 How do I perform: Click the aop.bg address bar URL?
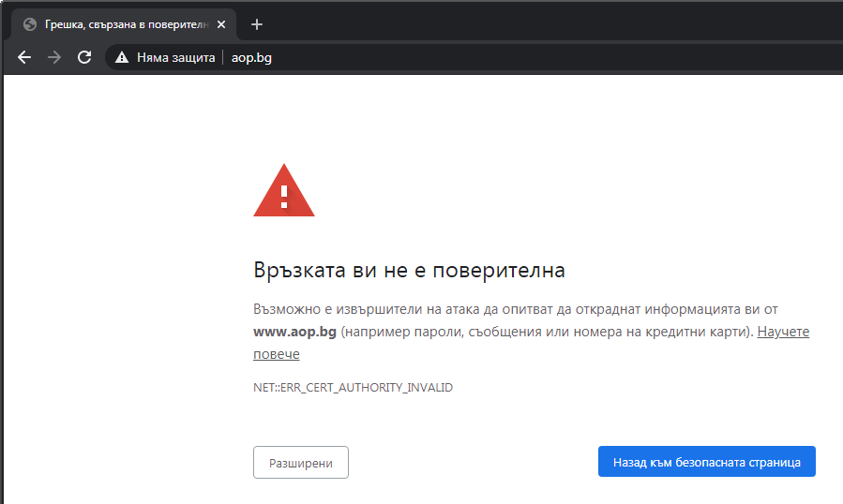tap(251, 57)
